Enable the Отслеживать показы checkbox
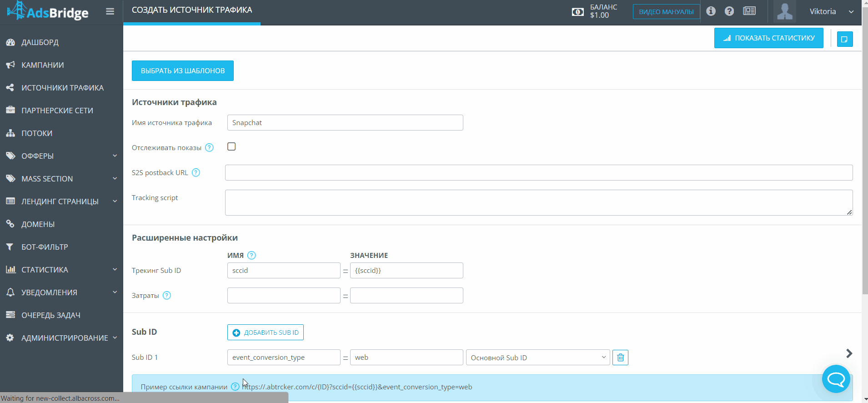Screen dimensions: 868x403 (231, 146)
